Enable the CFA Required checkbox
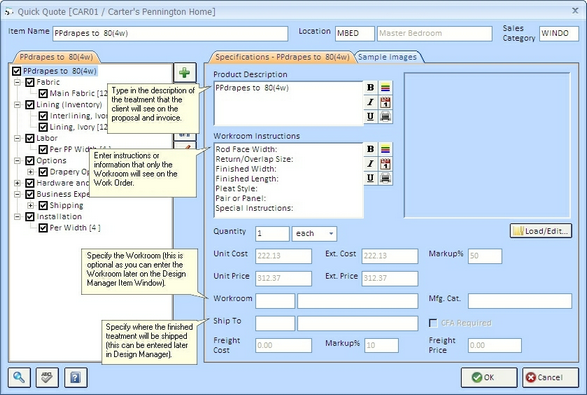The width and height of the screenshot is (587, 395). tap(433, 323)
